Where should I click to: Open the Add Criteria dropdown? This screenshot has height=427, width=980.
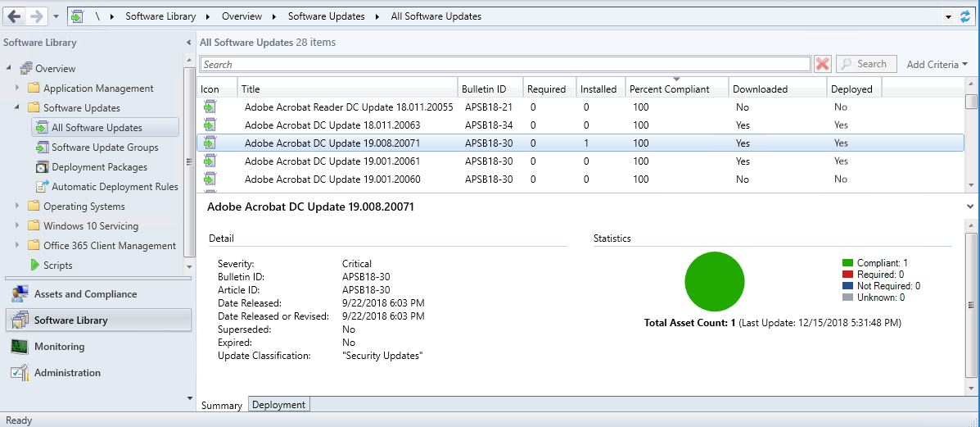pyautogui.click(x=937, y=64)
